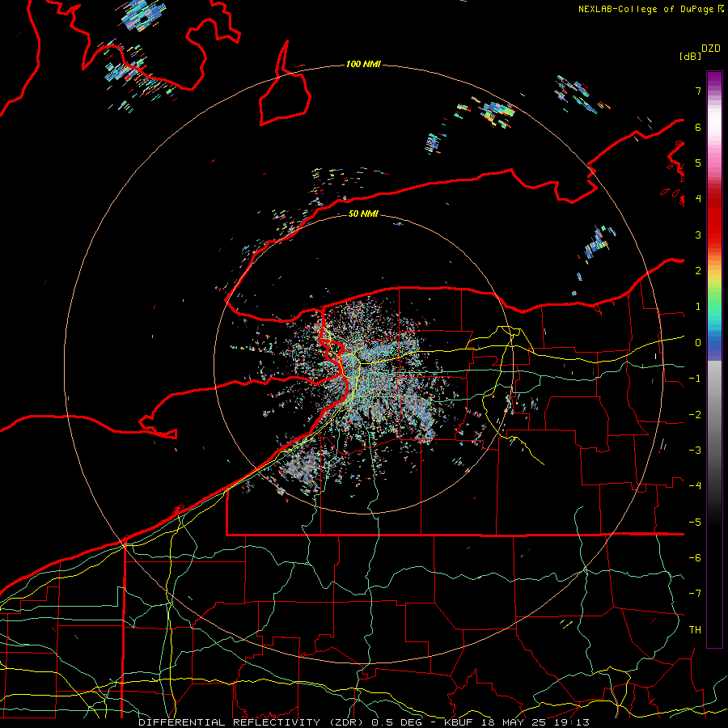Click the 2 tick on the color scale
728x728 pixels.
coord(698,271)
